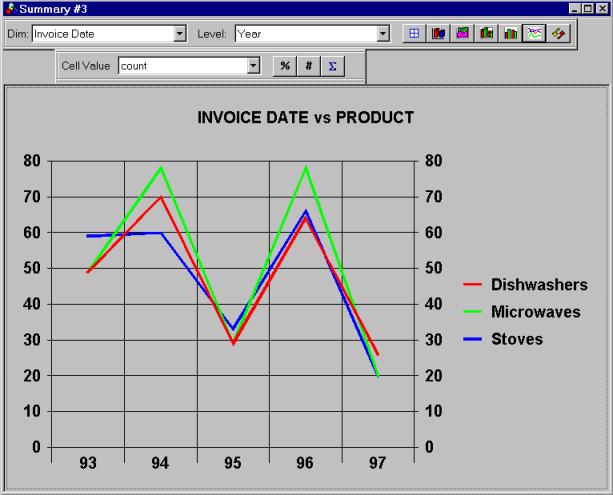Screen dimensions: 613x495
Task: Select the clustered bar chart icon
Action: coord(511,33)
